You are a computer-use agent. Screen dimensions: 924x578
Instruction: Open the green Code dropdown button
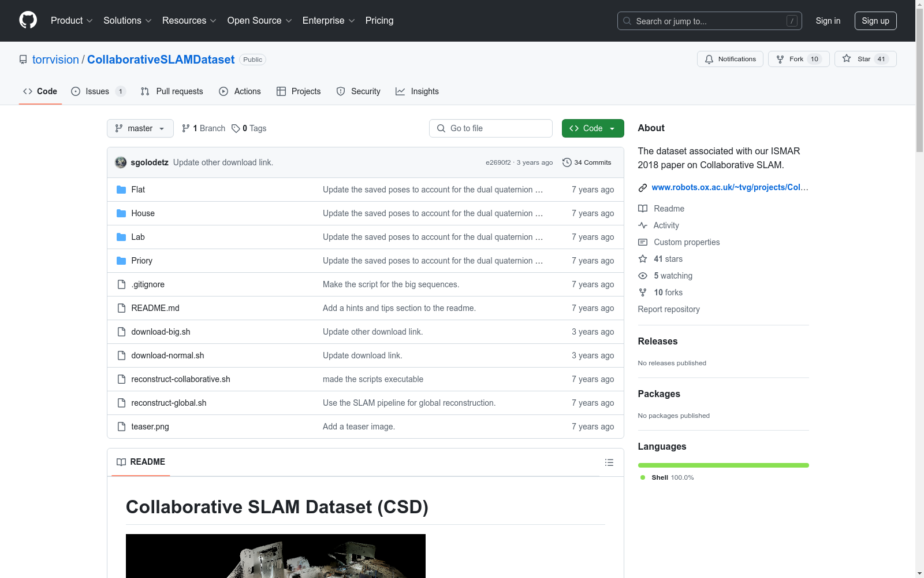coord(593,128)
